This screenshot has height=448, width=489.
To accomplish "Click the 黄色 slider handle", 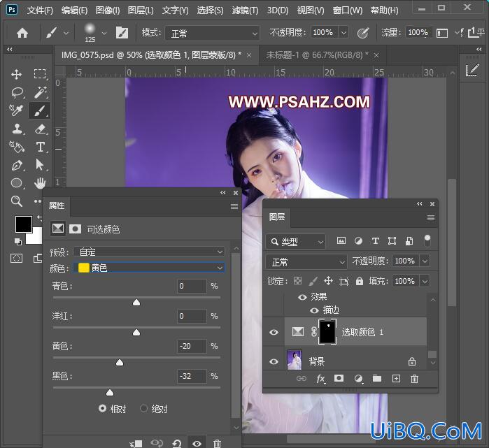I will click(120, 363).
